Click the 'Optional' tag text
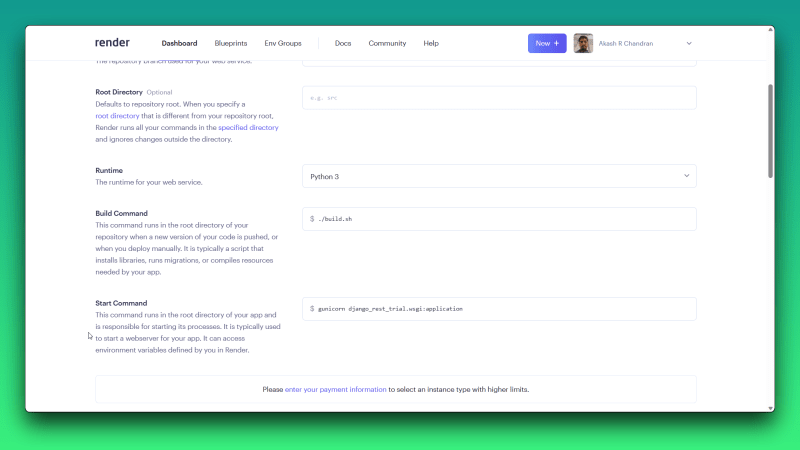 coord(159,92)
